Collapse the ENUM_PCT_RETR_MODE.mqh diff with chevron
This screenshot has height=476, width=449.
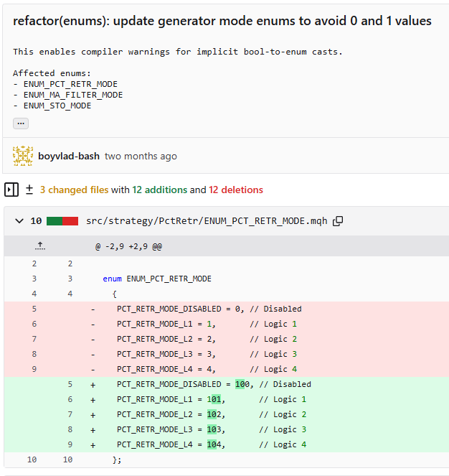(19, 221)
